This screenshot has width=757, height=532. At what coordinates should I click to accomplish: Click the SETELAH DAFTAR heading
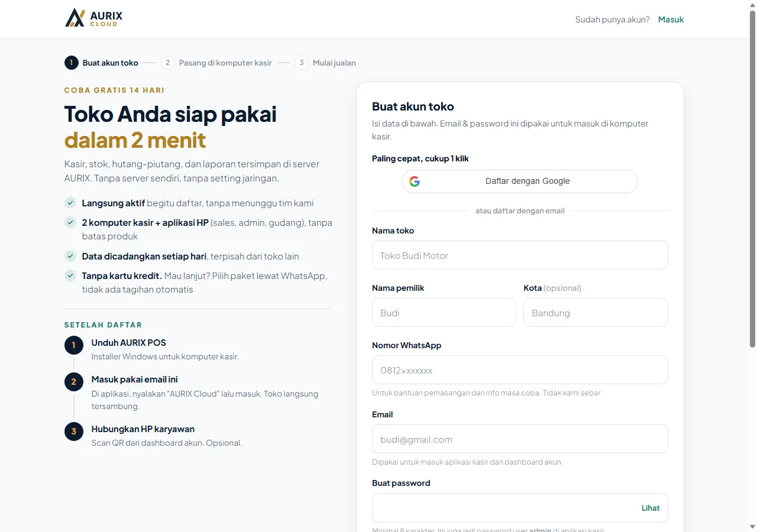(103, 325)
